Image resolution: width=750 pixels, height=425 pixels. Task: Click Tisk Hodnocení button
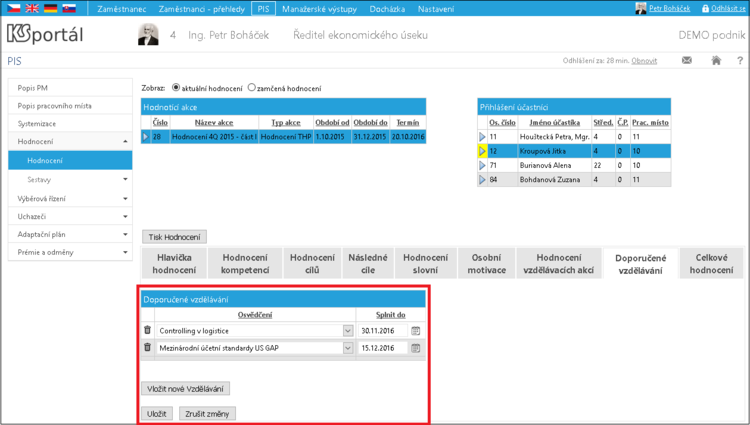point(174,237)
